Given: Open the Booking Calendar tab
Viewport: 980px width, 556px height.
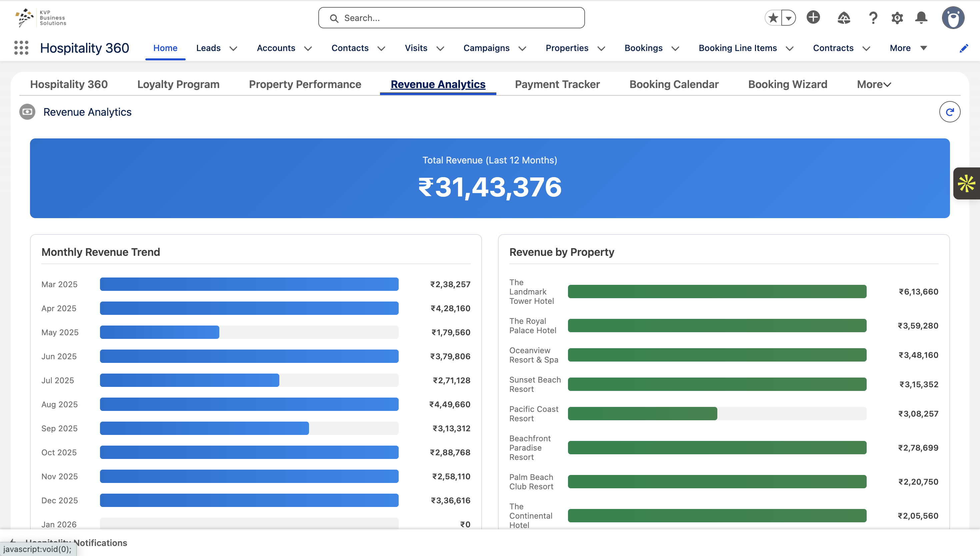Looking at the screenshot, I should point(674,84).
